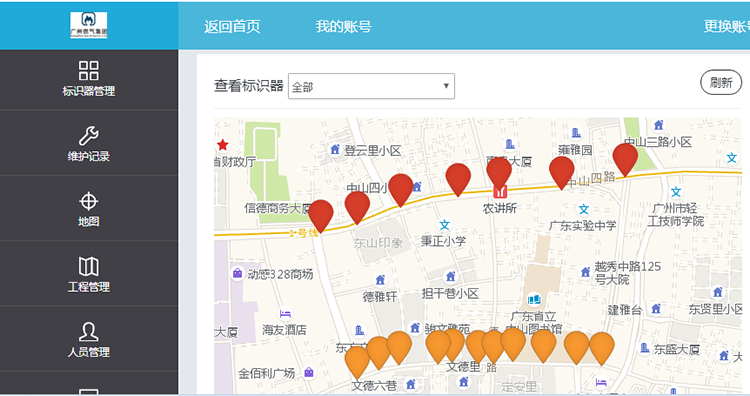This screenshot has width=750, height=396.
Task: Click 更换账号 link in top bar
Action: coord(727,26)
